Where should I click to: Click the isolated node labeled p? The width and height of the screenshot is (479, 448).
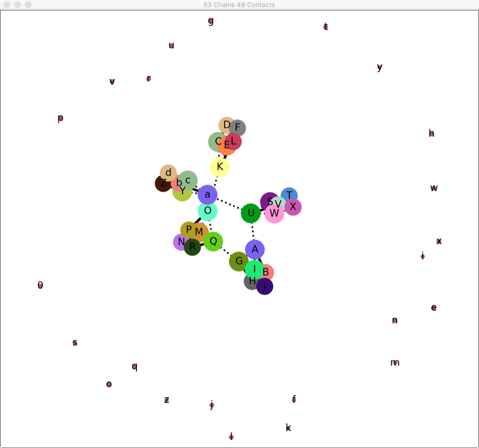[x=60, y=118]
